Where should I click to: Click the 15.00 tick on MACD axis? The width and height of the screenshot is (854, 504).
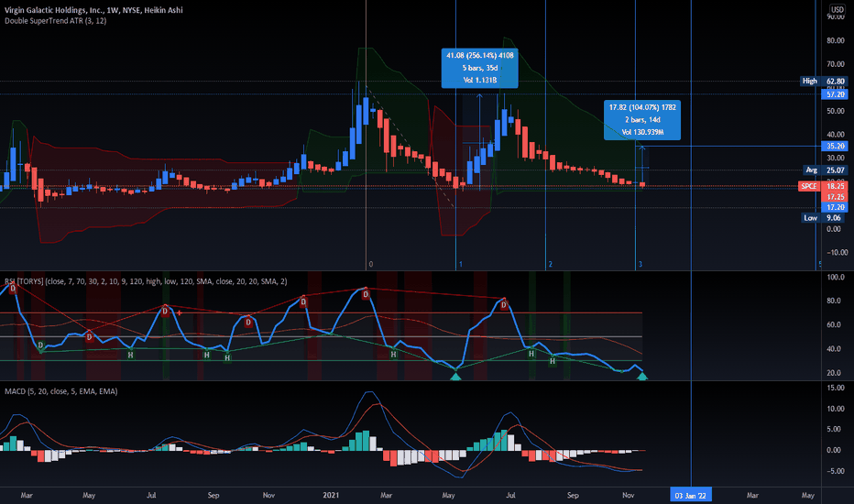[836, 388]
